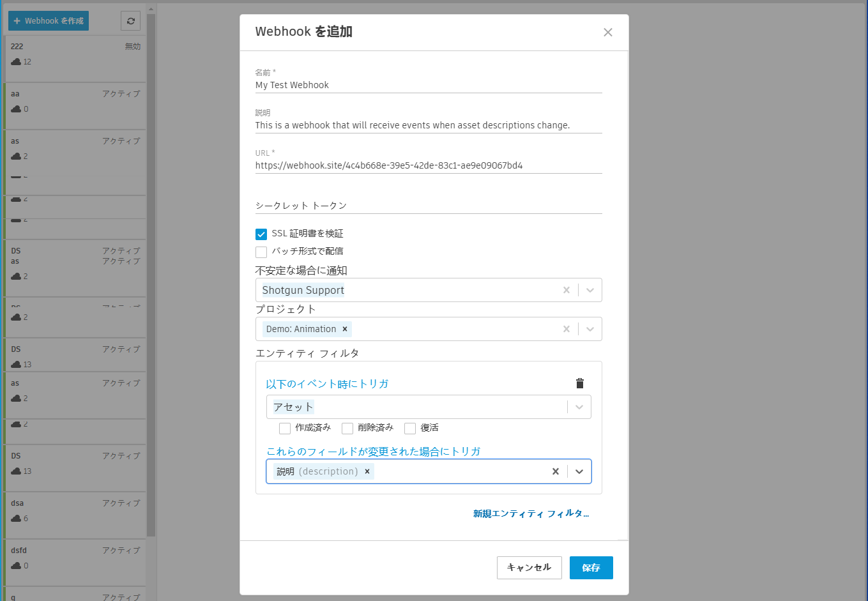Check the 復活 event checkbox
868x601 pixels.
[x=410, y=429]
